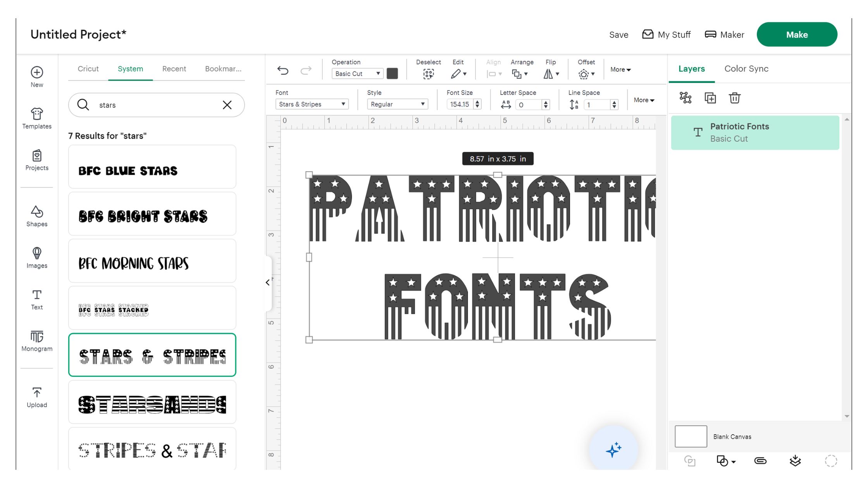
Task: Attach the selected layers with paperclip icon
Action: point(761,461)
